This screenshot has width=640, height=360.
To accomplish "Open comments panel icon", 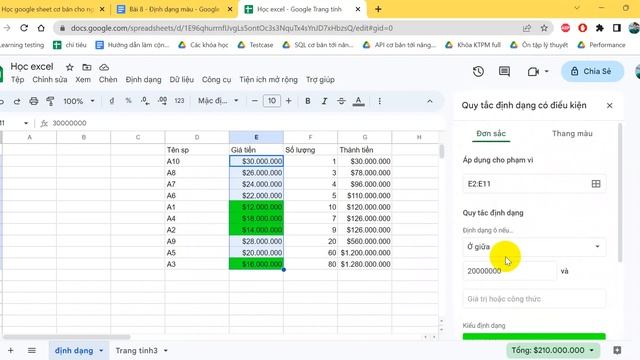I will coord(504,71).
